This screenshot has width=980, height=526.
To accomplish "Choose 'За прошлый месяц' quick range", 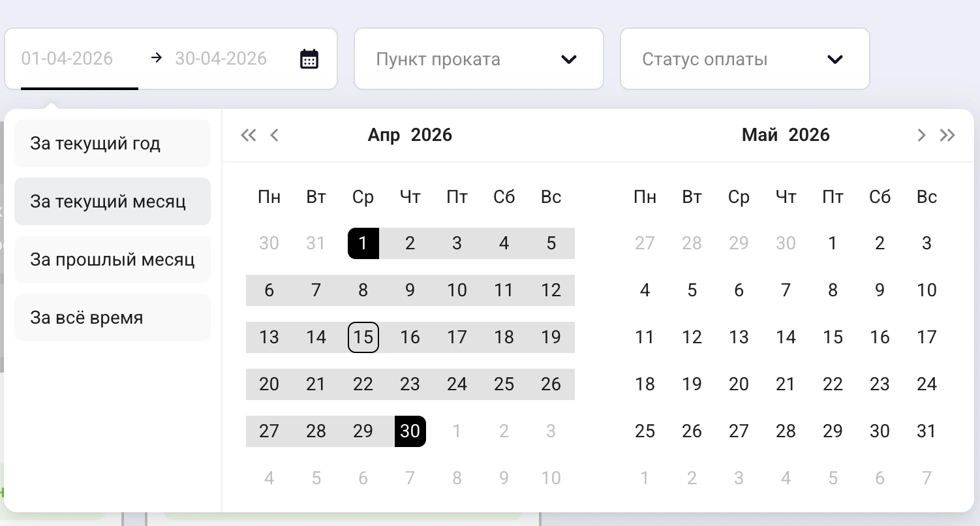I will (x=112, y=259).
